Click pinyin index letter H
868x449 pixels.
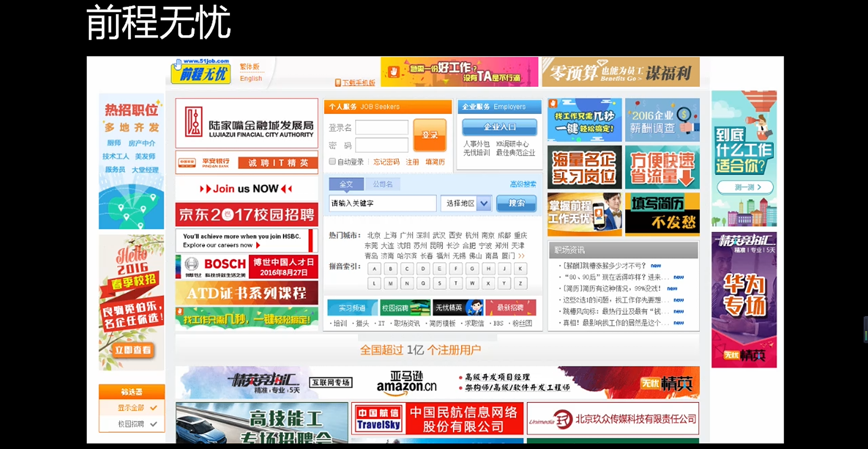coord(488,269)
